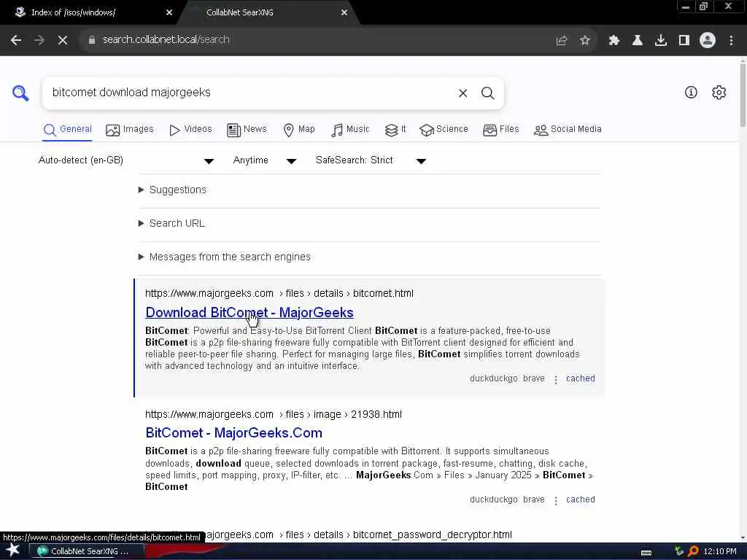Click the lock site-info icon

tap(92, 40)
